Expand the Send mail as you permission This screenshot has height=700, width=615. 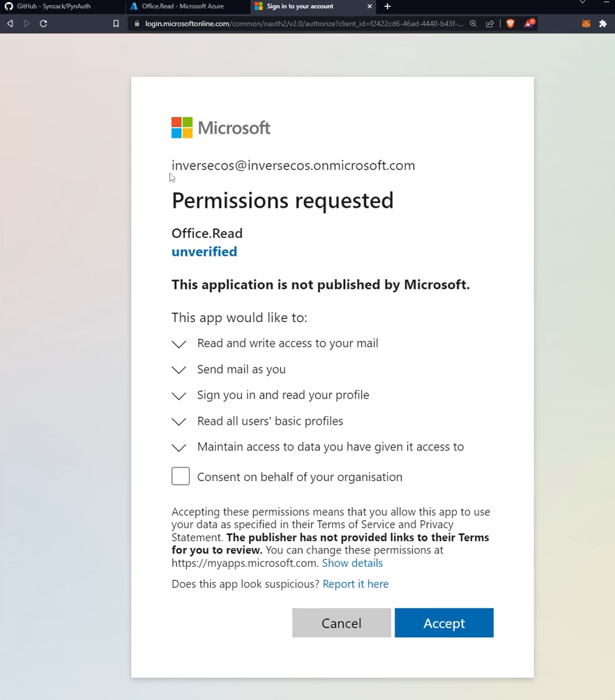tap(179, 370)
